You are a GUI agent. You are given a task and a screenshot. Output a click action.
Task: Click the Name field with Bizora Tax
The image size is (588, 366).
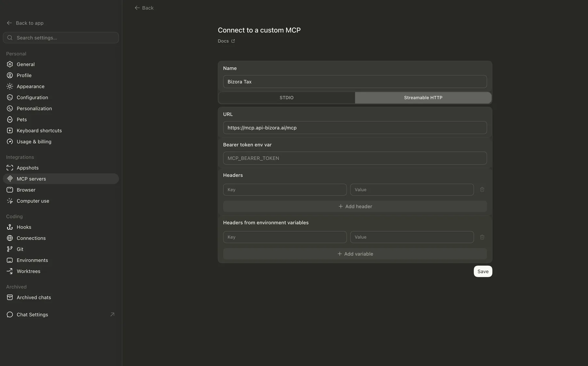tap(355, 82)
